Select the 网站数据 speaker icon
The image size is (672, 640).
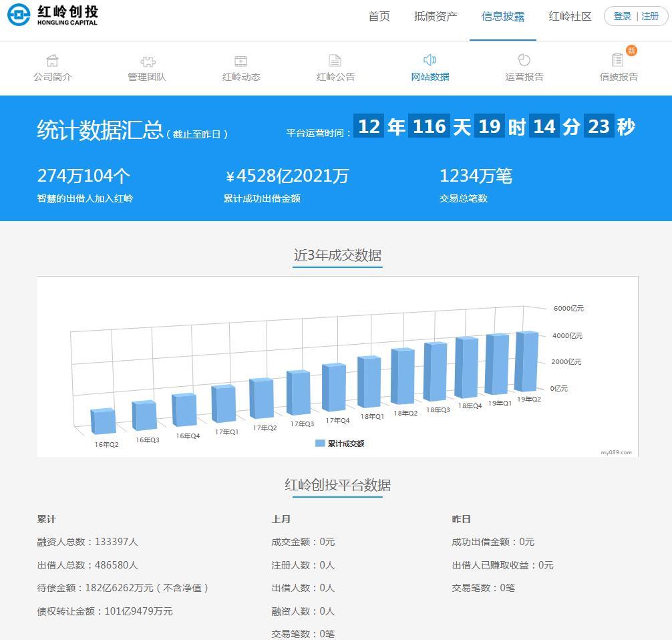430,60
